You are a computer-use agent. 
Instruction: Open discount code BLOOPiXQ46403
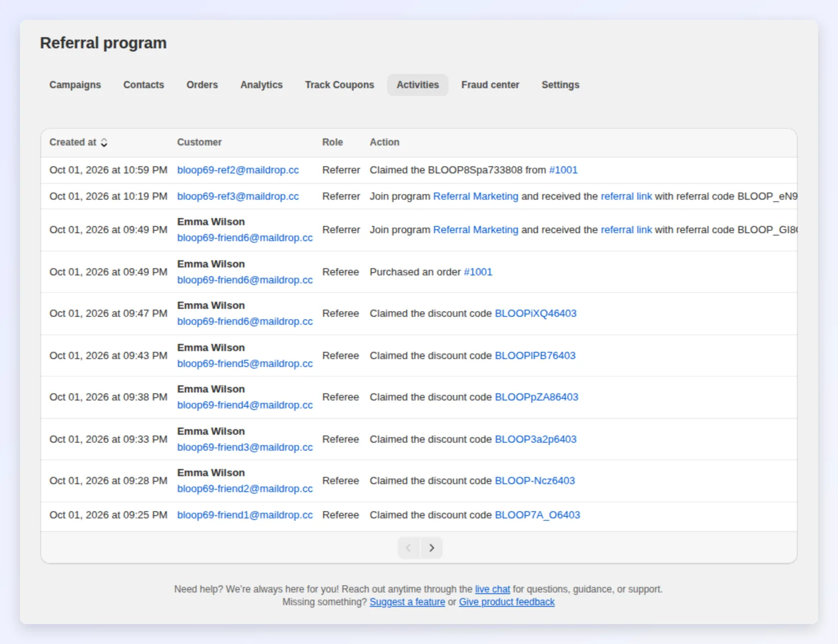pos(536,314)
